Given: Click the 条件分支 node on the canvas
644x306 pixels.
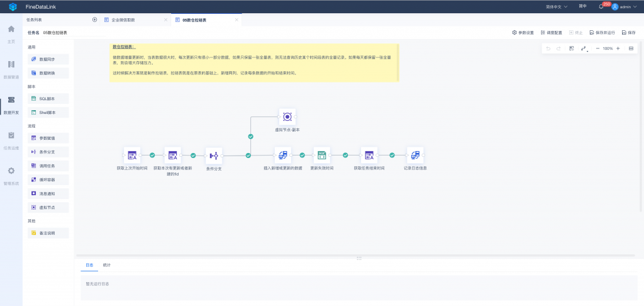Looking at the screenshot, I should point(214,156).
